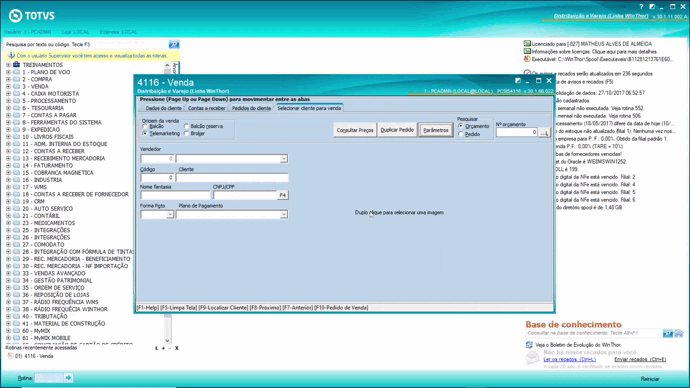Click the folder icon for 3 - VENDA
This screenshot has width=690, height=388.
point(16,87)
